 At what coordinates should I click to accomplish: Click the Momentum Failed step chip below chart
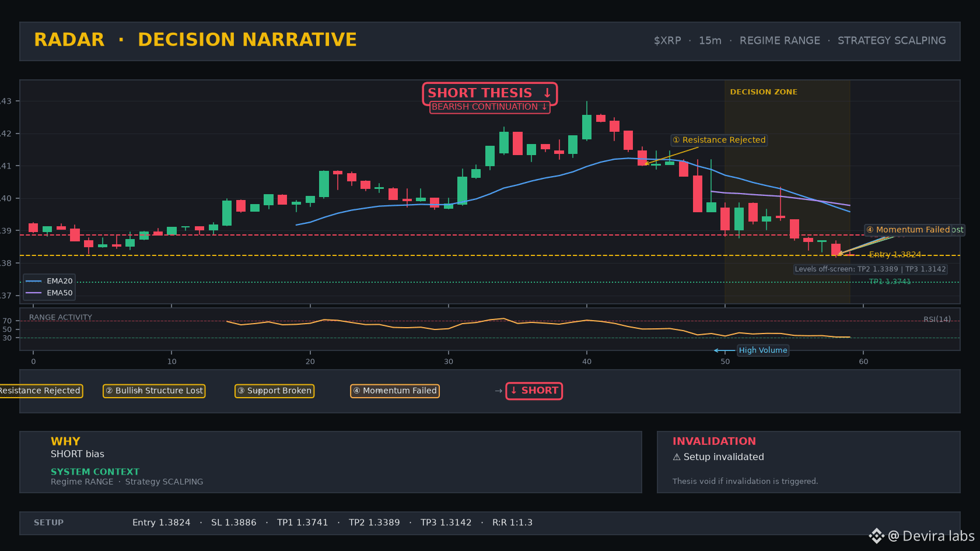pyautogui.click(x=395, y=391)
